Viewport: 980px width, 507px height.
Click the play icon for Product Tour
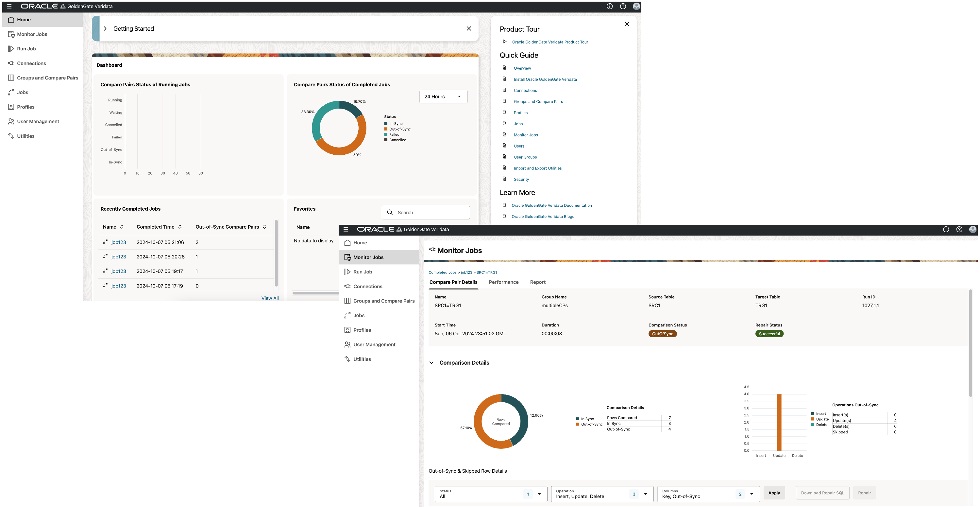(x=504, y=42)
